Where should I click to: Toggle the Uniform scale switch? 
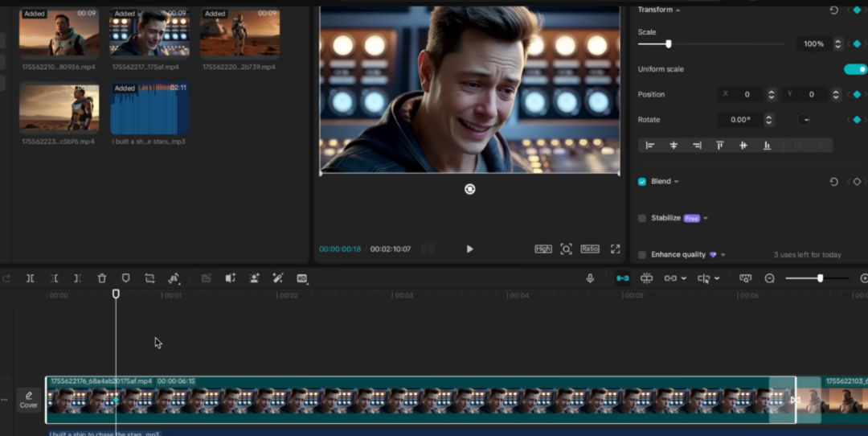tap(854, 69)
